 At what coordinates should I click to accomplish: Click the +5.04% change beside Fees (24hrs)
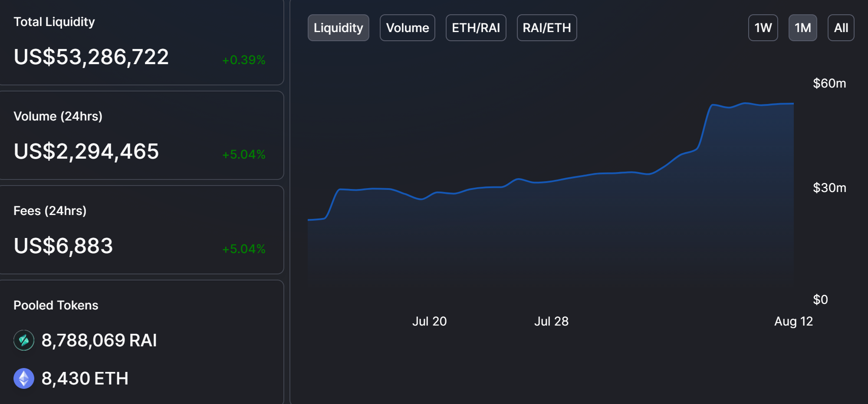(x=244, y=249)
